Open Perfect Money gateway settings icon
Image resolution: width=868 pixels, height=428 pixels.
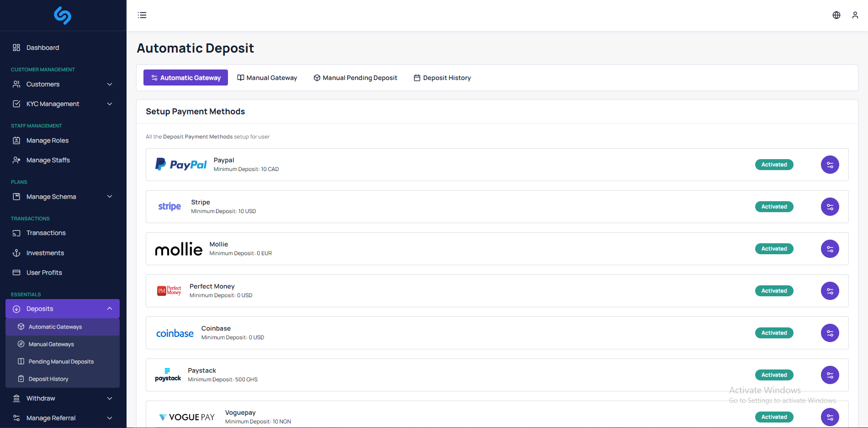(x=830, y=291)
